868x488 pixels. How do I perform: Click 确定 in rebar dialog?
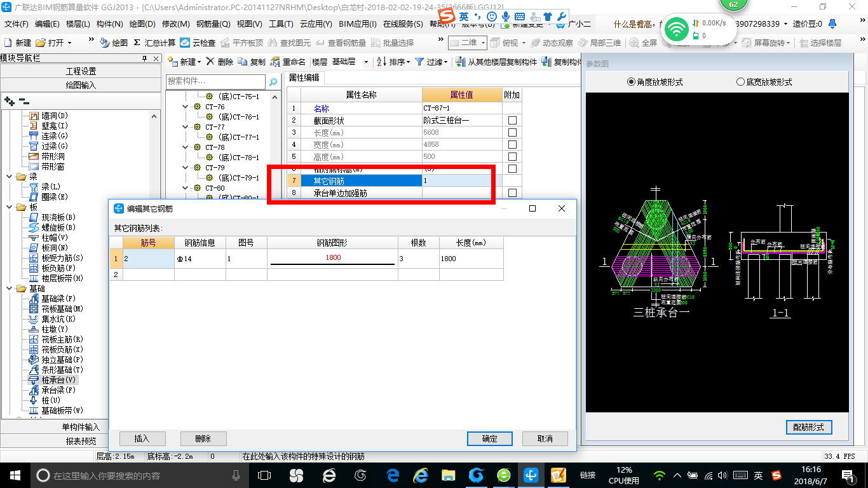(x=490, y=438)
